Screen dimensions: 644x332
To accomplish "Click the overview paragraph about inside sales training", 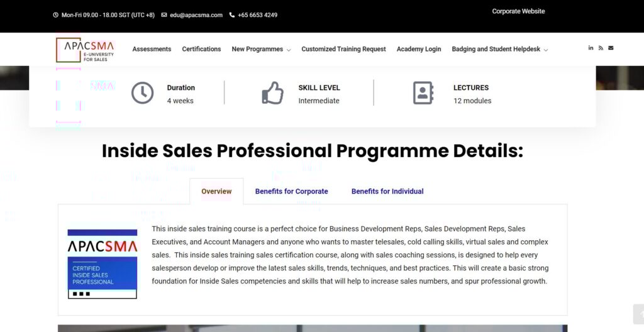I will pyautogui.click(x=350, y=255).
